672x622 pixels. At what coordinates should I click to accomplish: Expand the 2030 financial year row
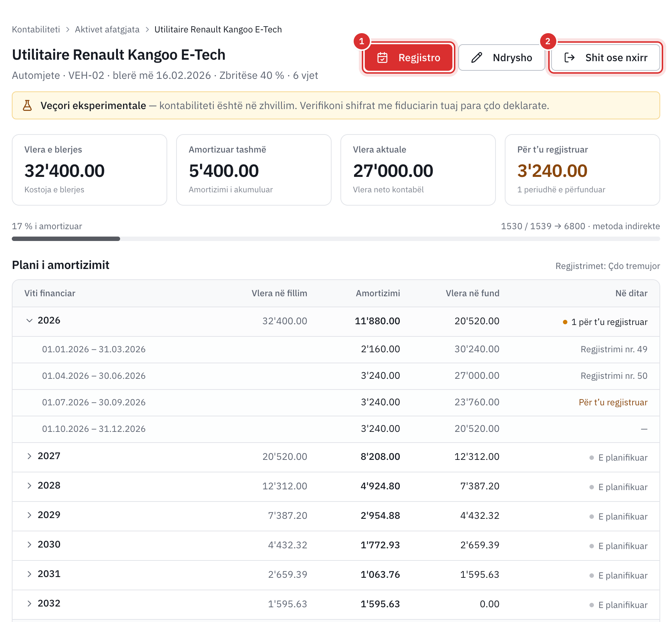point(29,545)
